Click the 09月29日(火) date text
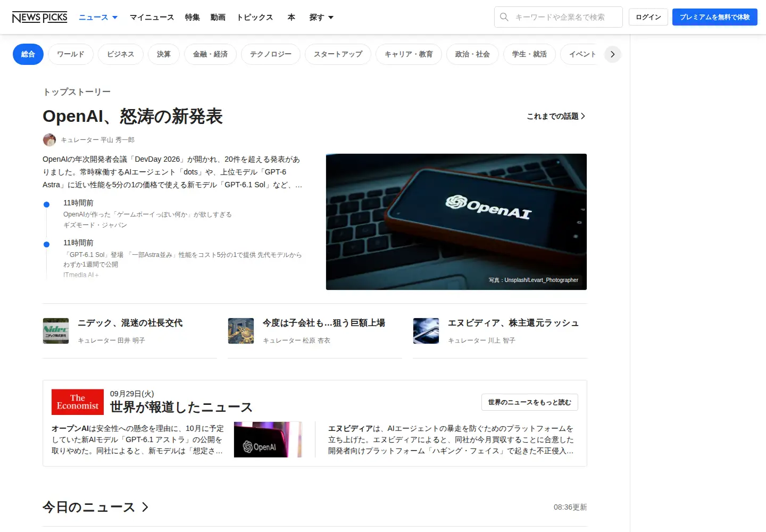Screen dimensions: 766x532 [132, 394]
